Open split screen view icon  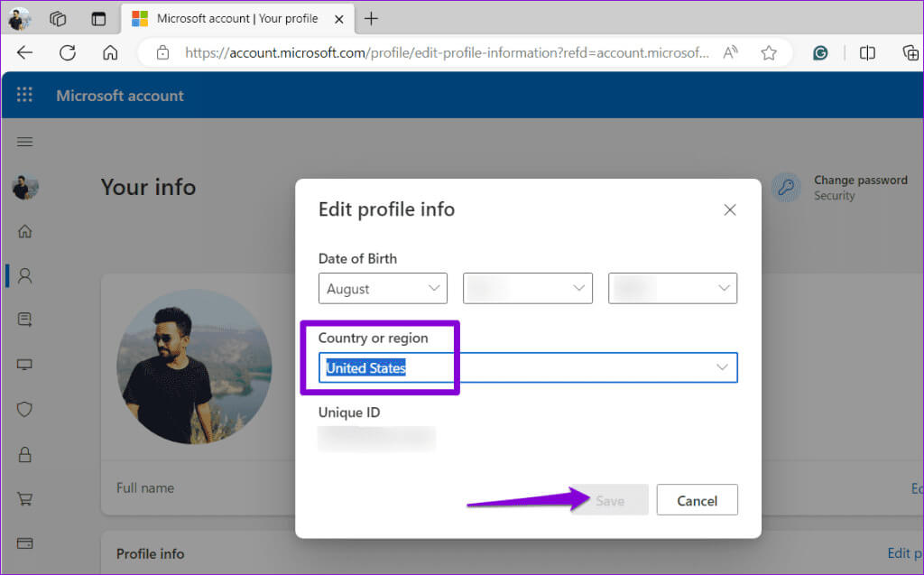click(867, 53)
